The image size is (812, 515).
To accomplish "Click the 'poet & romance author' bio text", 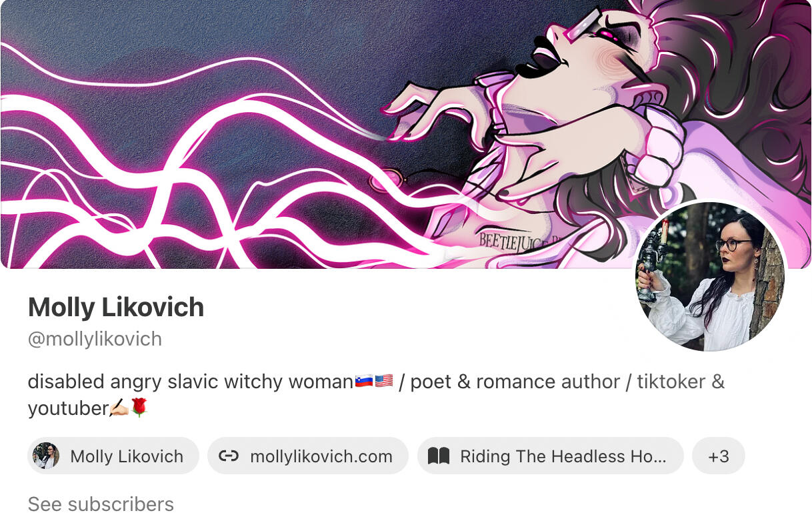I will point(515,382).
